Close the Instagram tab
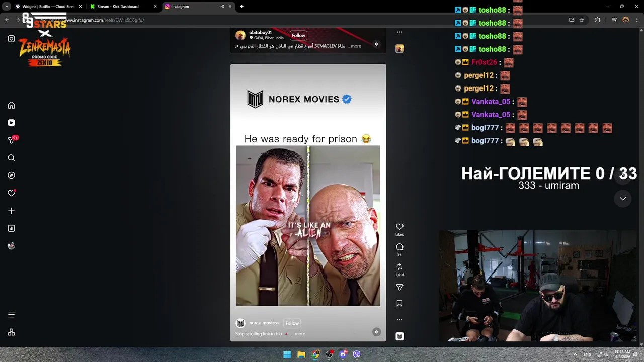Image resolution: width=644 pixels, height=362 pixels. pyautogui.click(x=230, y=7)
